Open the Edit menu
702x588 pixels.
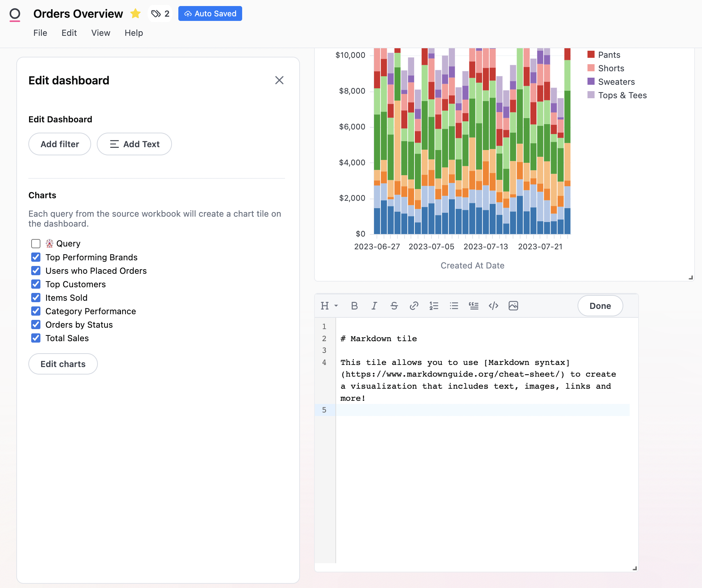pos(69,33)
